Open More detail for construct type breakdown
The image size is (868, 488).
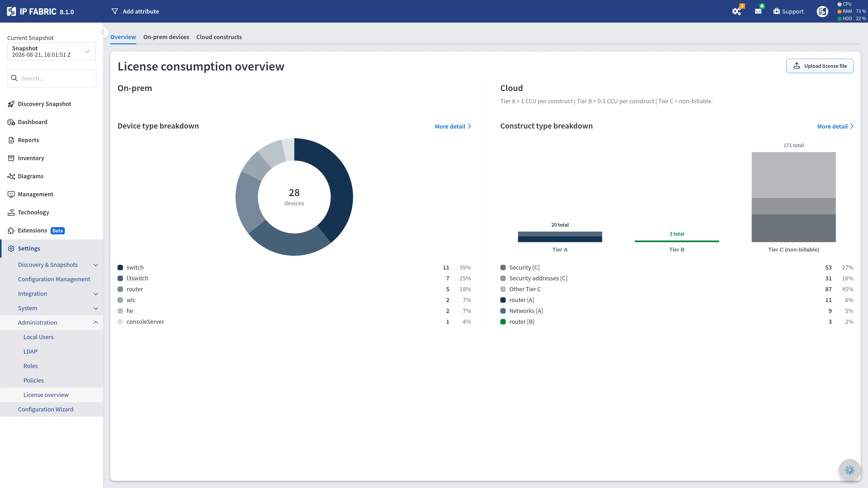[835, 127]
